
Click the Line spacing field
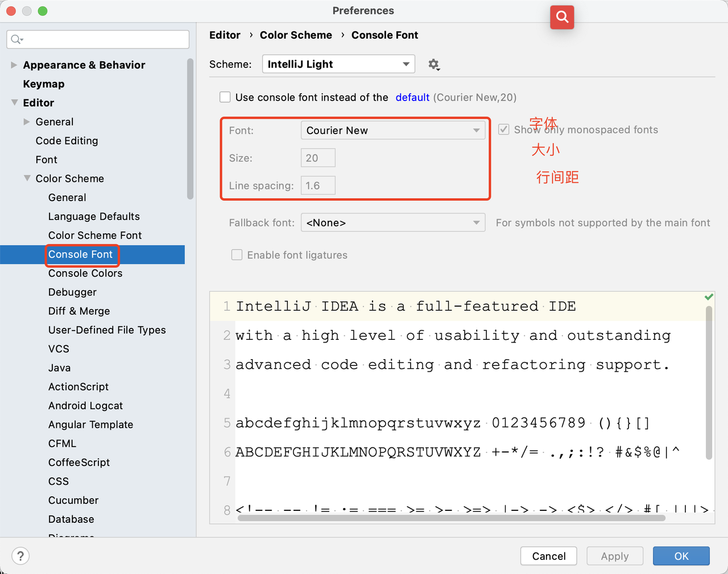click(x=318, y=185)
